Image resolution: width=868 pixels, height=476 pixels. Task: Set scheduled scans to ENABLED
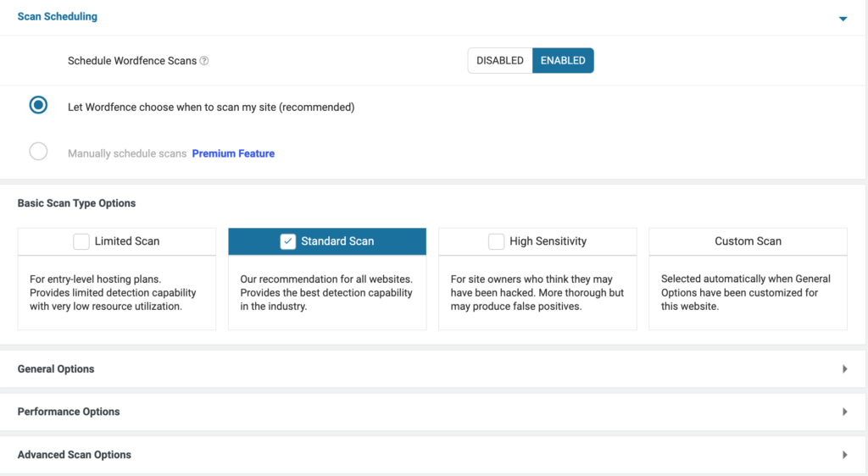click(563, 61)
